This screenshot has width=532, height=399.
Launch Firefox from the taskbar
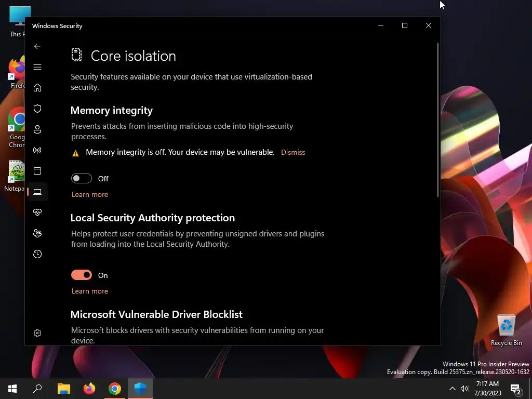tap(89, 389)
